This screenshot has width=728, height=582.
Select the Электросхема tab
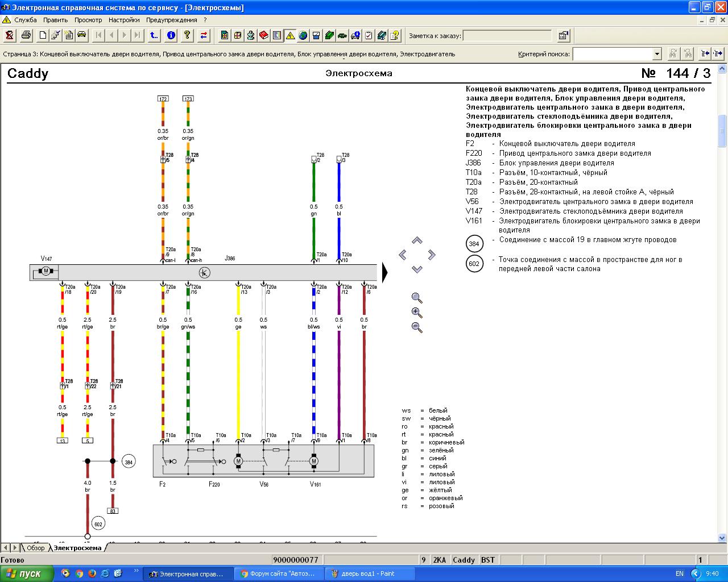(x=77, y=548)
